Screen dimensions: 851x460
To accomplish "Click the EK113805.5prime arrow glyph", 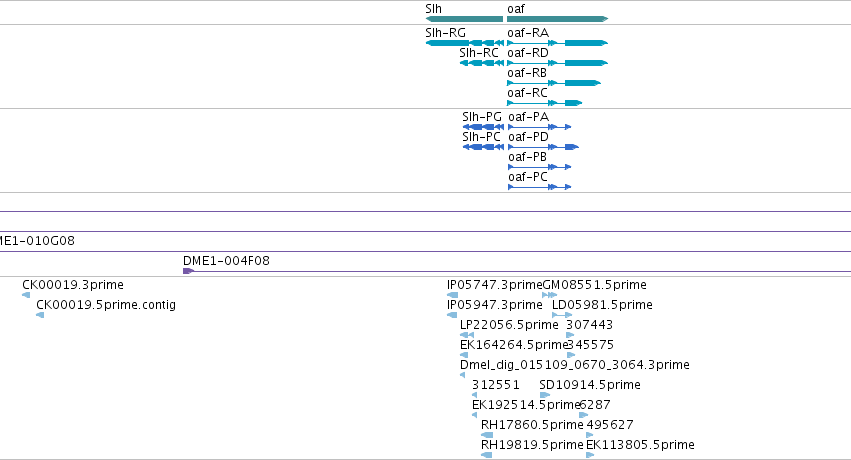I will pos(590,455).
